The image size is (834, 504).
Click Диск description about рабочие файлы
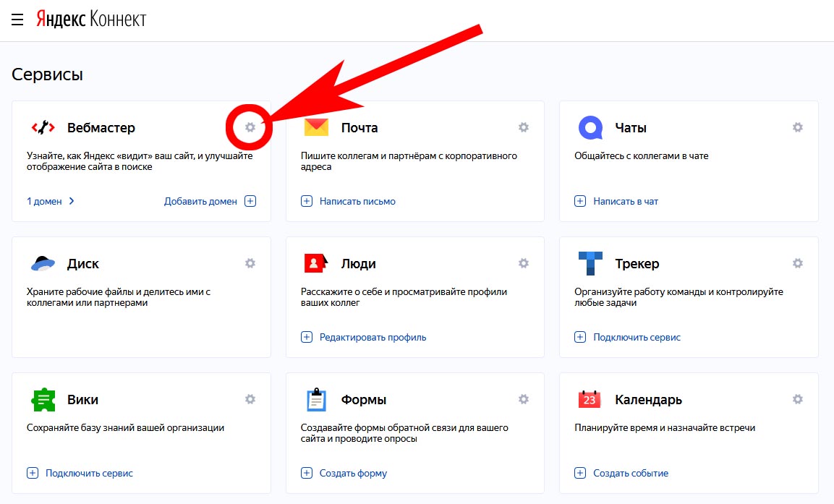click(119, 297)
